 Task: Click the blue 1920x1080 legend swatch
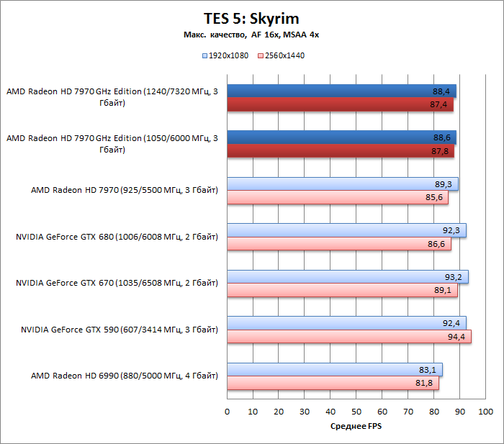(x=204, y=55)
